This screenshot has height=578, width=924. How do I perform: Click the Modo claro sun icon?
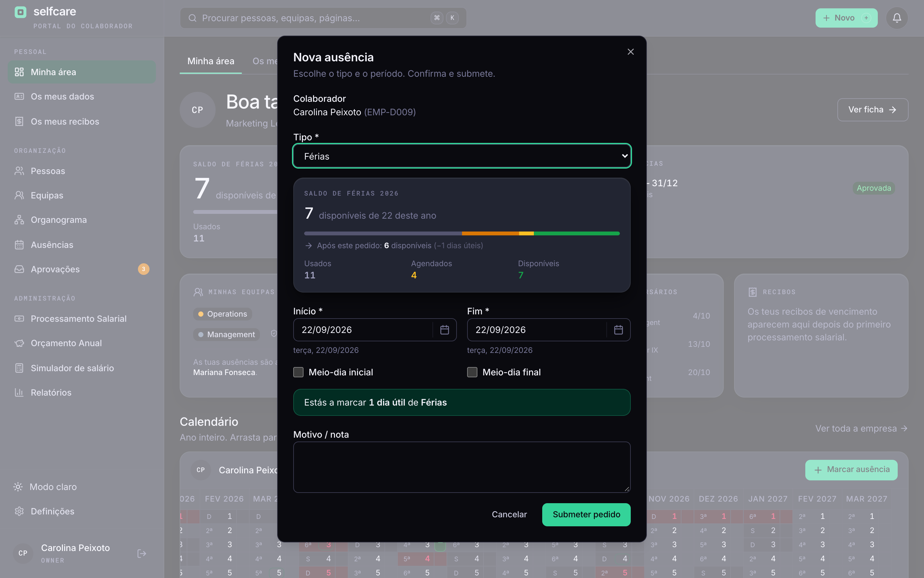point(18,486)
